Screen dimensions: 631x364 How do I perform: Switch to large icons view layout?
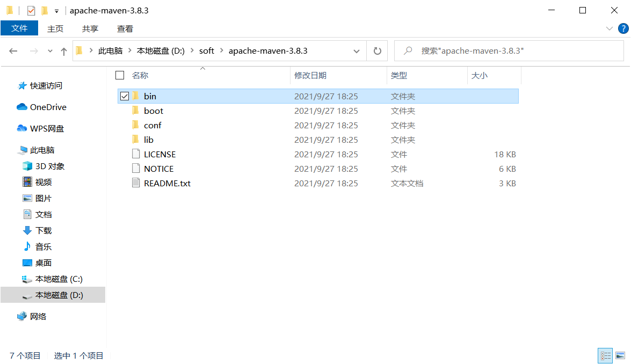point(620,355)
